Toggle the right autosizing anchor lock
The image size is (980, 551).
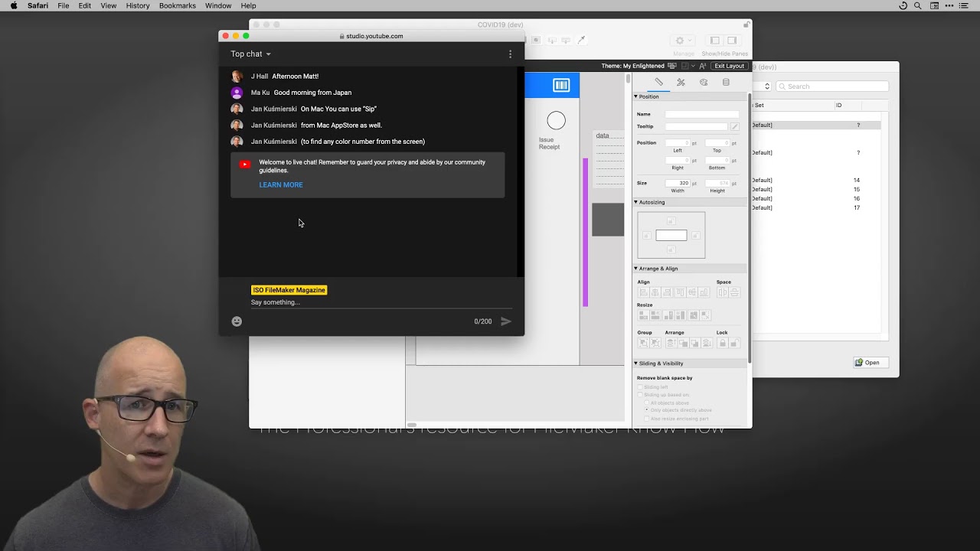pyautogui.click(x=696, y=236)
